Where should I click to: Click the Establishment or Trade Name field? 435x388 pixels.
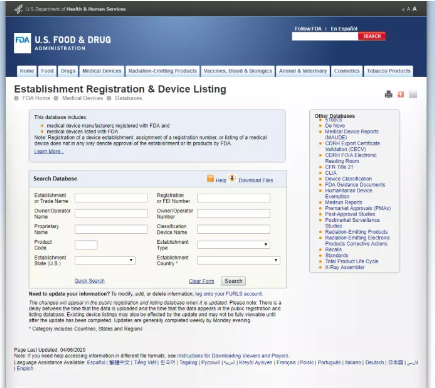(111, 198)
